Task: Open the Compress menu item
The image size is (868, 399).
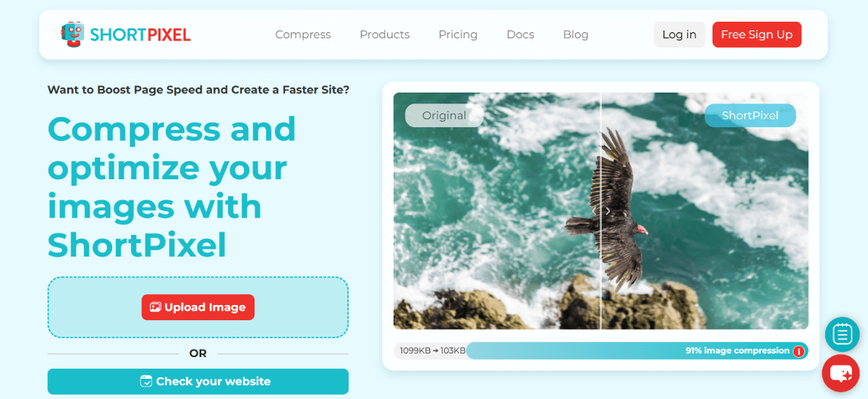Action: tap(303, 35)
